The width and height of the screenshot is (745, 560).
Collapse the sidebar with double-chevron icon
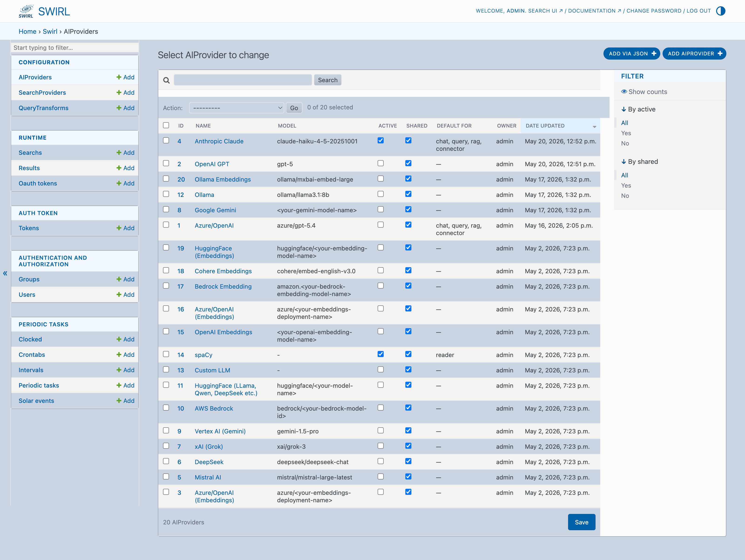(x=5, y=273)
